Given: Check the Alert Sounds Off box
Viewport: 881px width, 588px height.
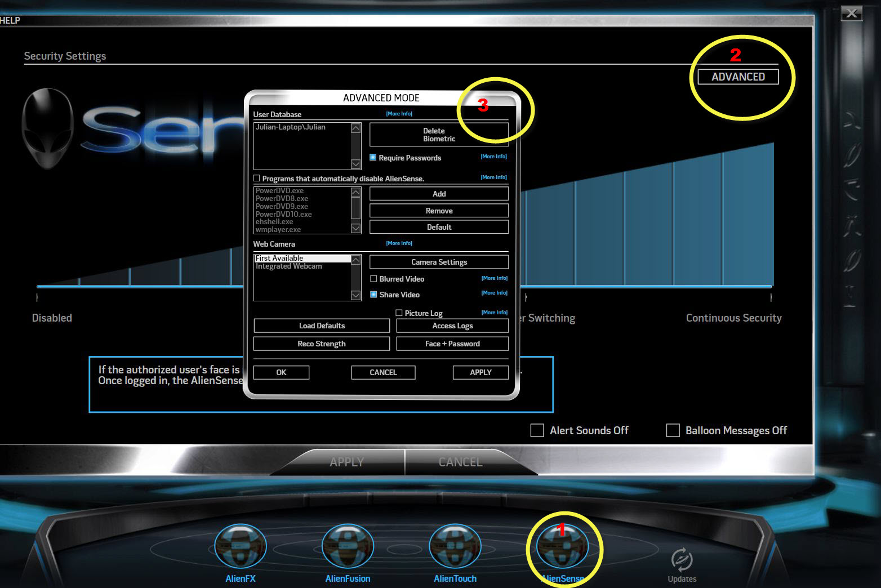Looking at the screenshot, I should pos(537,430).
